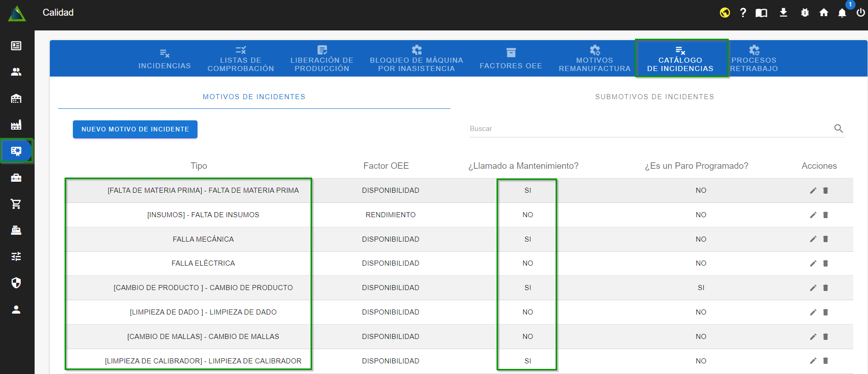Switch to Submotivos de Incidentes tab

click(x=654, y=97)
